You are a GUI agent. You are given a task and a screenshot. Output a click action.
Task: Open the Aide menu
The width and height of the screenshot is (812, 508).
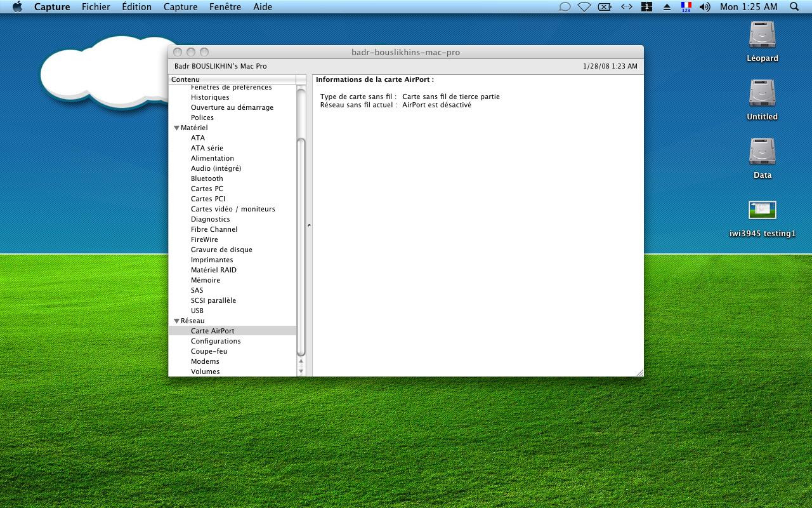pos(263,7)
